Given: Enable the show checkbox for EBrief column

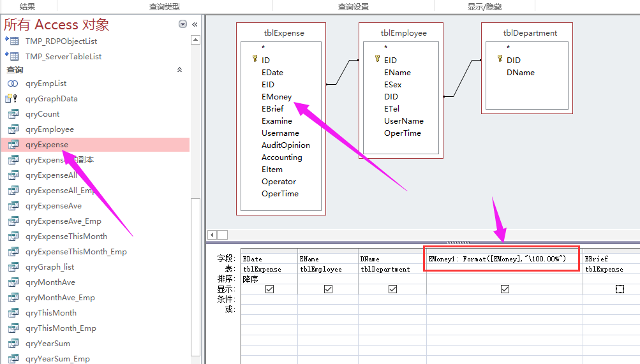Looking at the screenshot, I should click(x=620, y=289).
